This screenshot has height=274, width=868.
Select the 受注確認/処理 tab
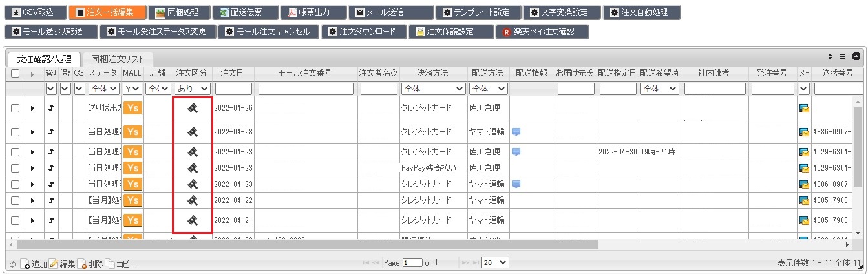pos(44,58)
